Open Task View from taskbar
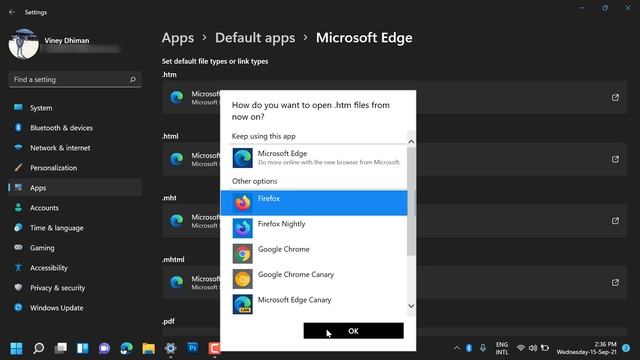The image size is (640, 360). click(x=61, y=348)
